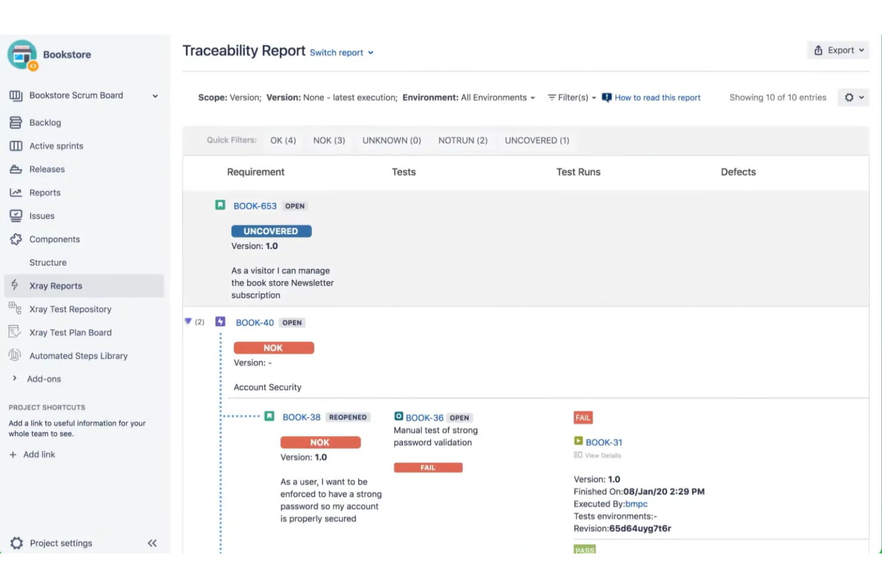
Task: Click the Bookstore project logo
Action: click(x=23, y=54)
